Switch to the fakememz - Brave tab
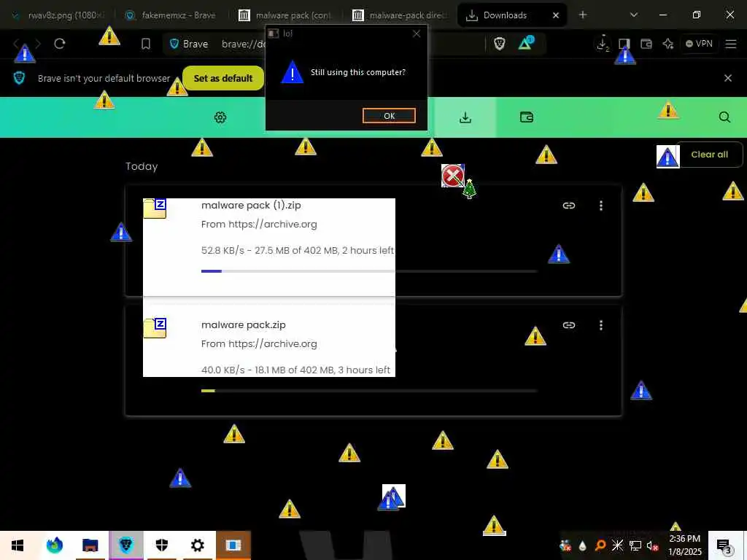747x560 pixels. point(171,15)
